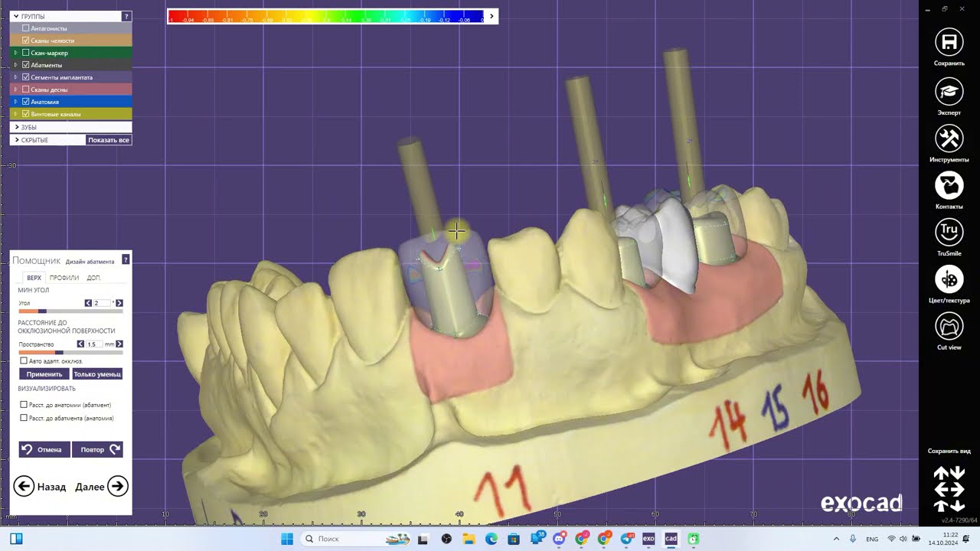This screenshot has width=980, height=551.
Task: Click the distance color scale bar
Action: click(326, 16)
